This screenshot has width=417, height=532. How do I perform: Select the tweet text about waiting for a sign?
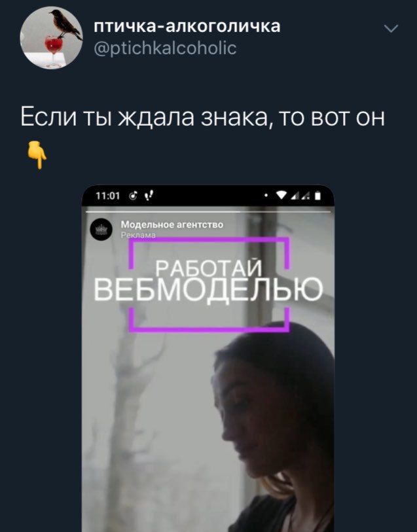coord(202,118)
